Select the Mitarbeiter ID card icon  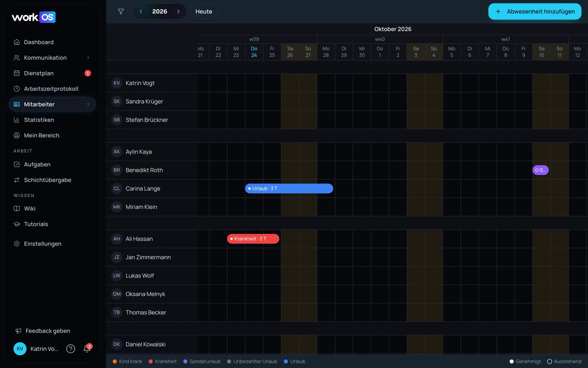tap(17, 104)
